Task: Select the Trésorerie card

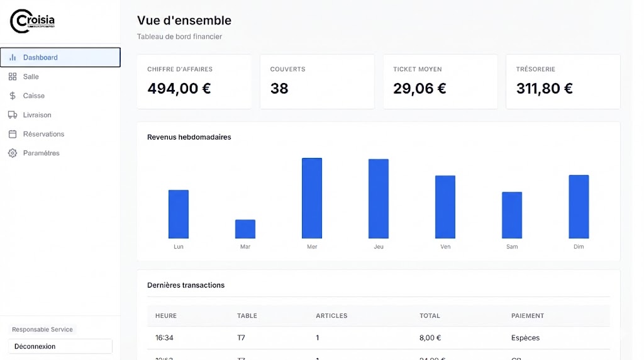Action: pos(563,82)
